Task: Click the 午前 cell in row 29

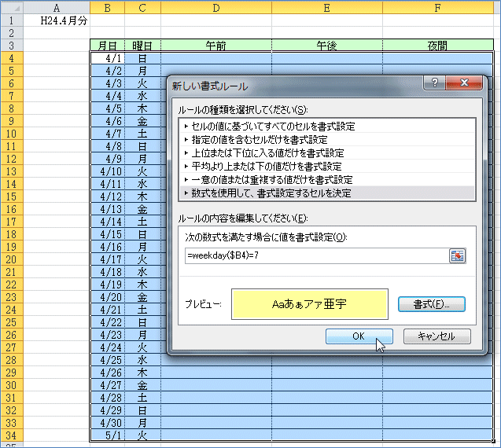Action: 216,373
